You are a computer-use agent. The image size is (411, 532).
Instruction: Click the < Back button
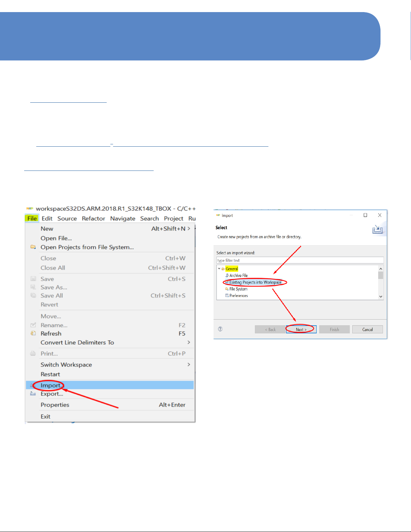(x=270, y=330)
